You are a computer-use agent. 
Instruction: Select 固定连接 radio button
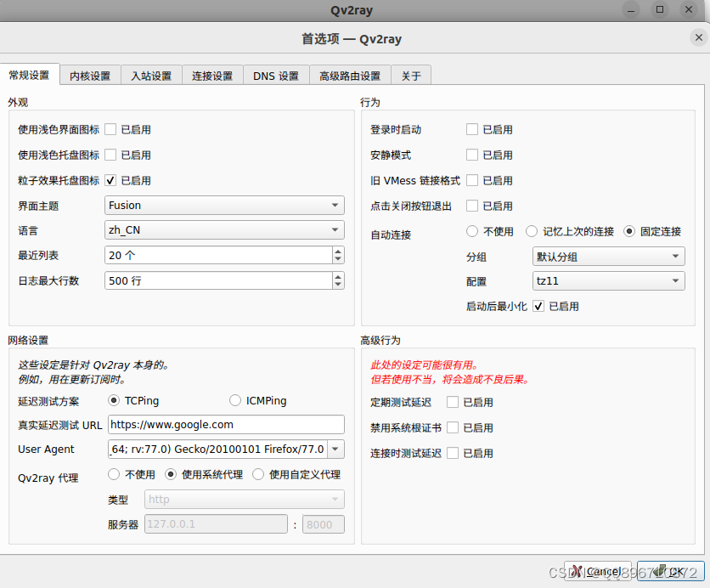tap(629, 231)
